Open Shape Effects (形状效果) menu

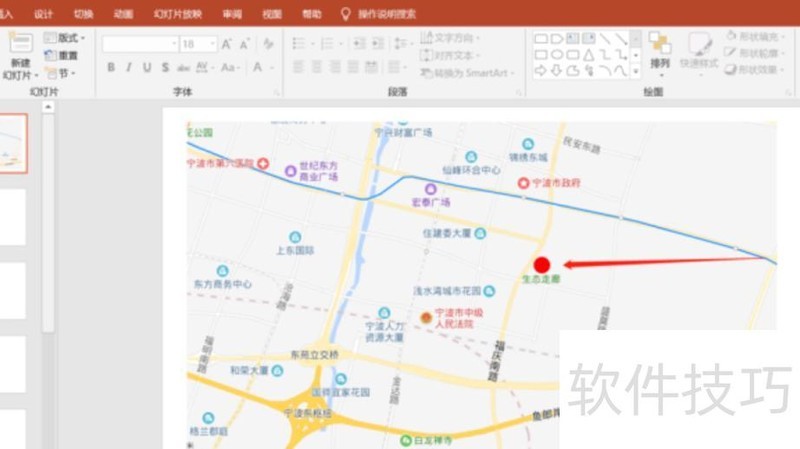[755, 69]
